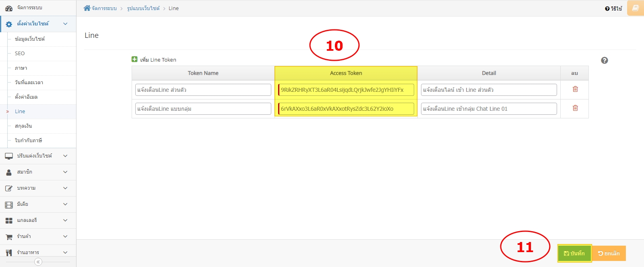Click the home icon in the breadcrumb

[x=87, y=8]
